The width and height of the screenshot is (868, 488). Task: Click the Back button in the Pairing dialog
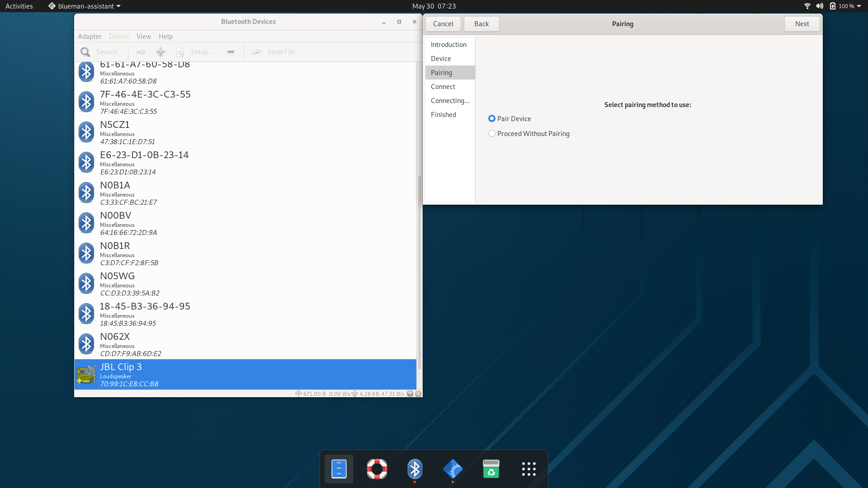[x=481, y=24]
